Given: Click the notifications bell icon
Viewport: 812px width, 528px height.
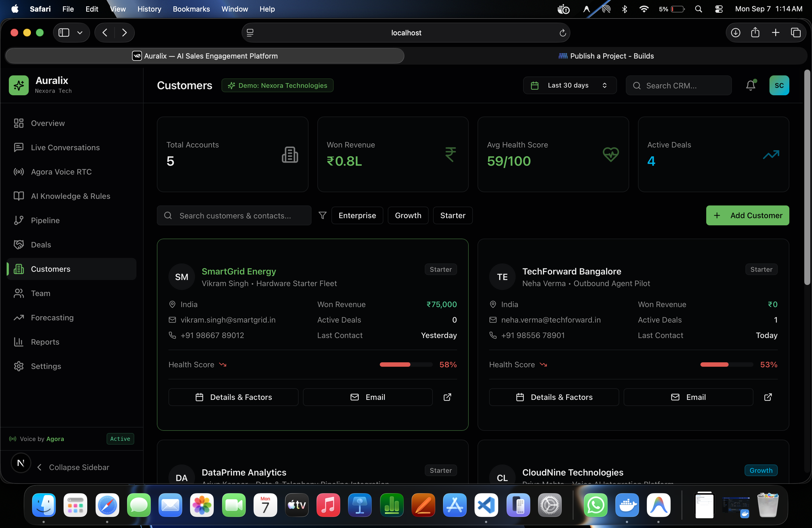Looking at the screenshot, I should click(x=750, y=85).
